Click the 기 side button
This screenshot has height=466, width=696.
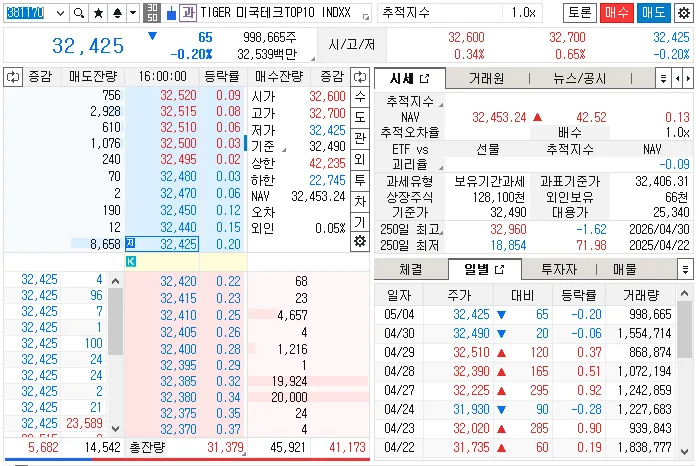click(360, 221)
